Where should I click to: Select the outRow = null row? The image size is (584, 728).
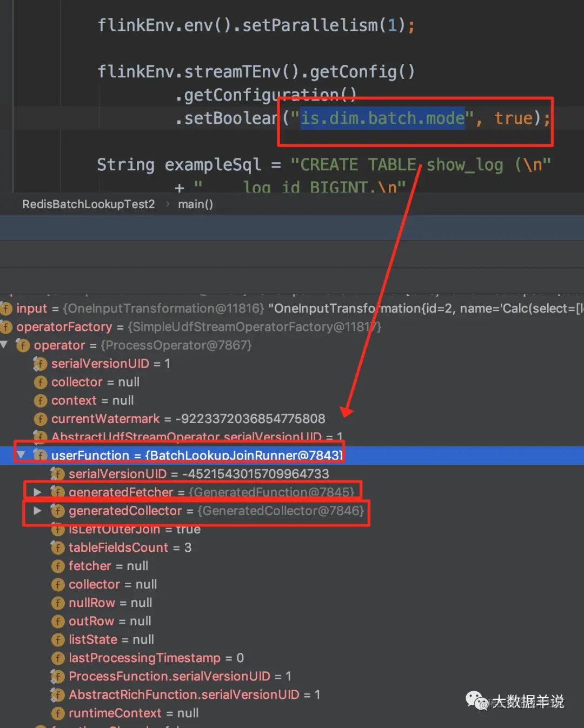click(292, 621)
